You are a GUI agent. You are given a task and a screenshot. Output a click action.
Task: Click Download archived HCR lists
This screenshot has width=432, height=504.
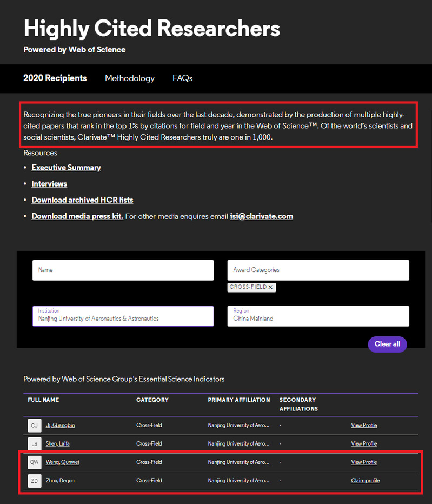[82, 200]
